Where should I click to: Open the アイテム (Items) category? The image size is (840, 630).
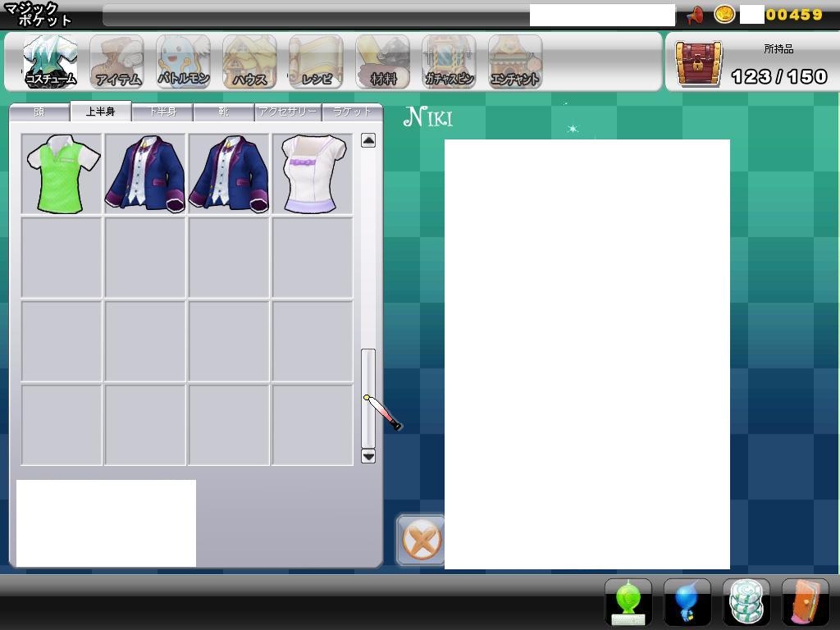(116, 62)
